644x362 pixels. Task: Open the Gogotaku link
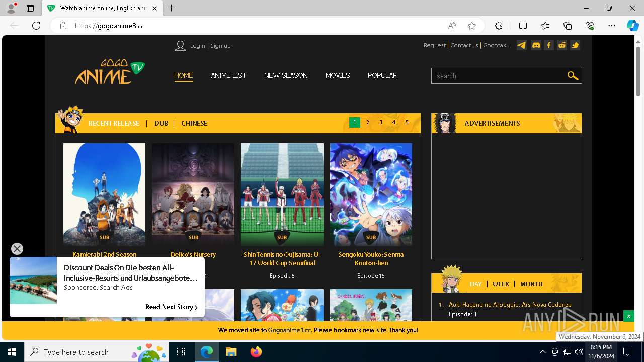(x=496, y=45)
